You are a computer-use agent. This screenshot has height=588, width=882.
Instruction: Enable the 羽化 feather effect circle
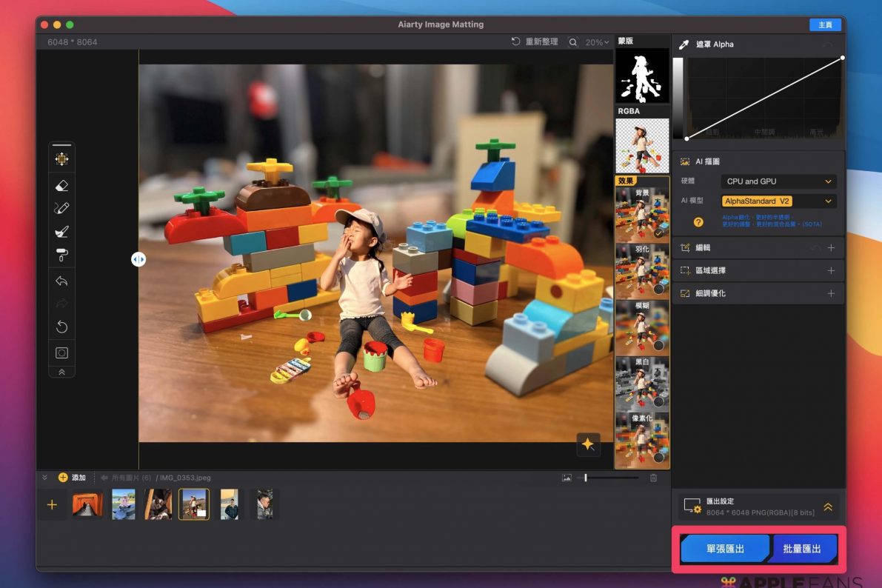tap(658, 289)
